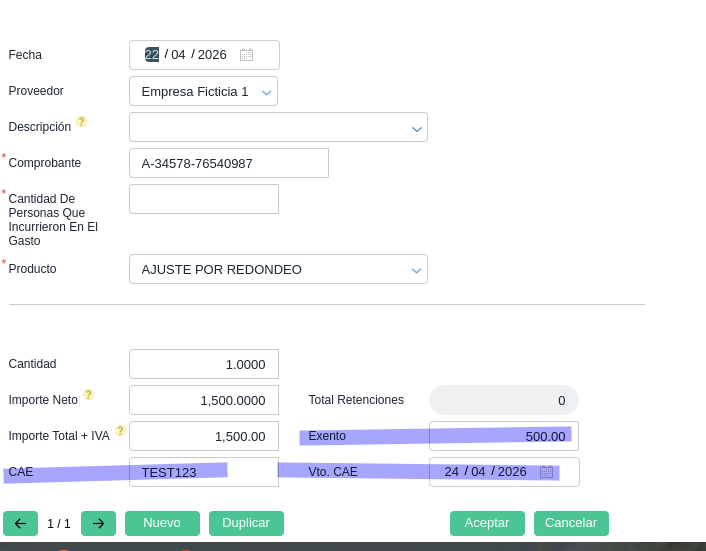706x551 pixels.
Task: Click the Cantidad De Personas input field
Action: pyautogui.click(x=203, y=199)
